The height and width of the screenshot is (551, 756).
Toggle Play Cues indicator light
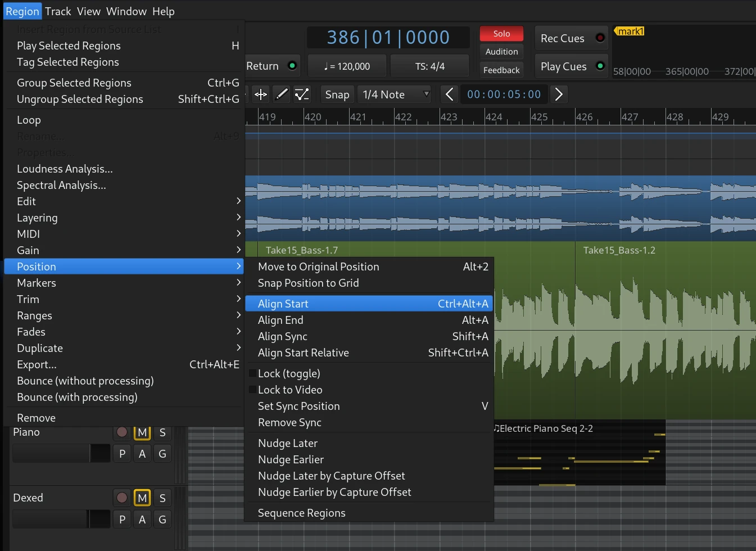[600, 66]
